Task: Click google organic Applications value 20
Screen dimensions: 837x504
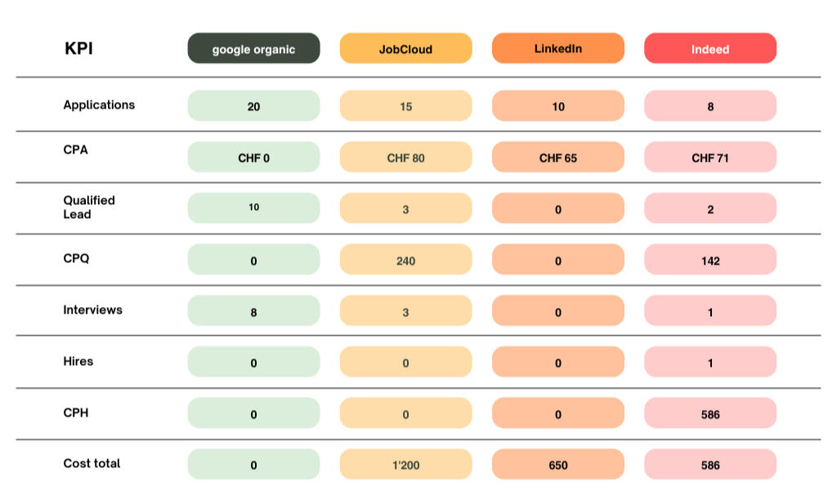Action: [x=253, y=106]
